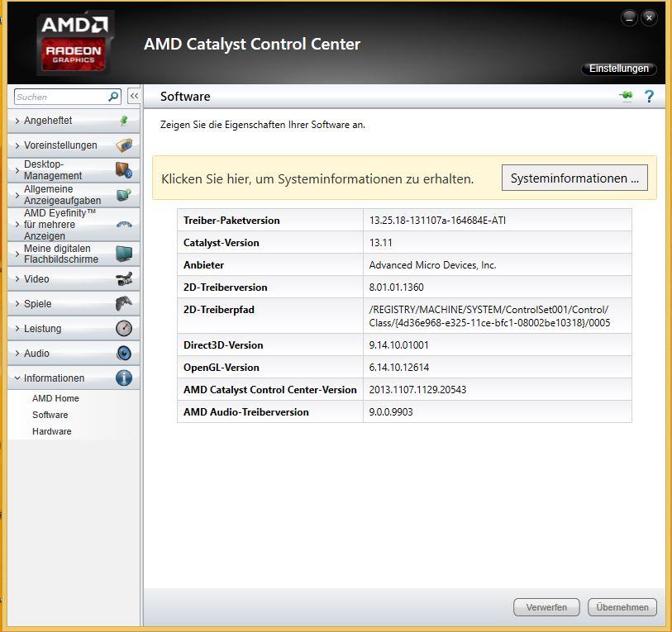Click the blue Informationen info icon

click(124, 378)
